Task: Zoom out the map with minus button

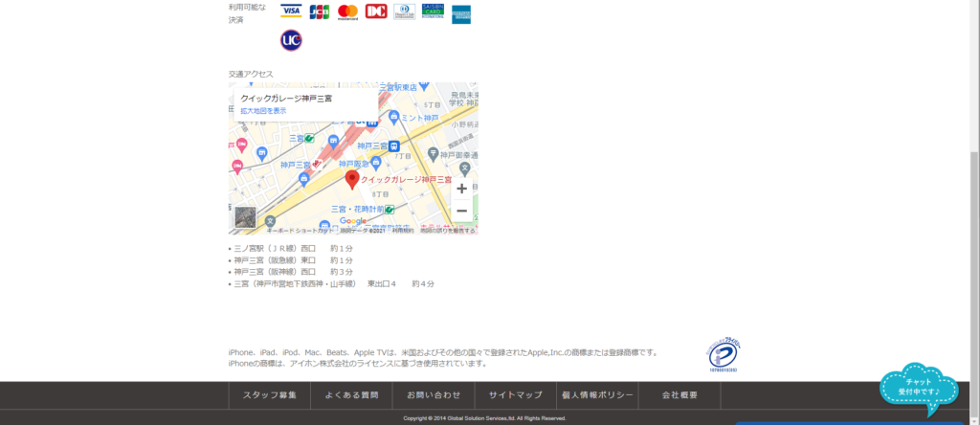Action: click(462, 211)
